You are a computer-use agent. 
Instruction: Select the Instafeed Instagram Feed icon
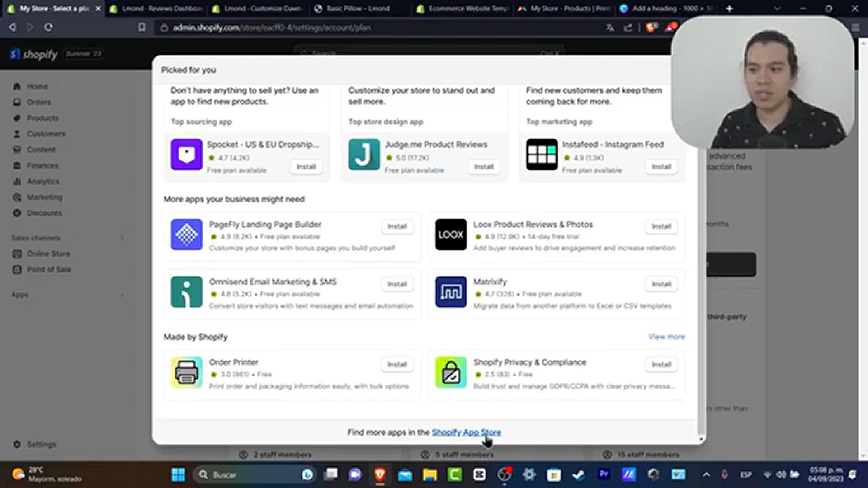tap(542, 155)
